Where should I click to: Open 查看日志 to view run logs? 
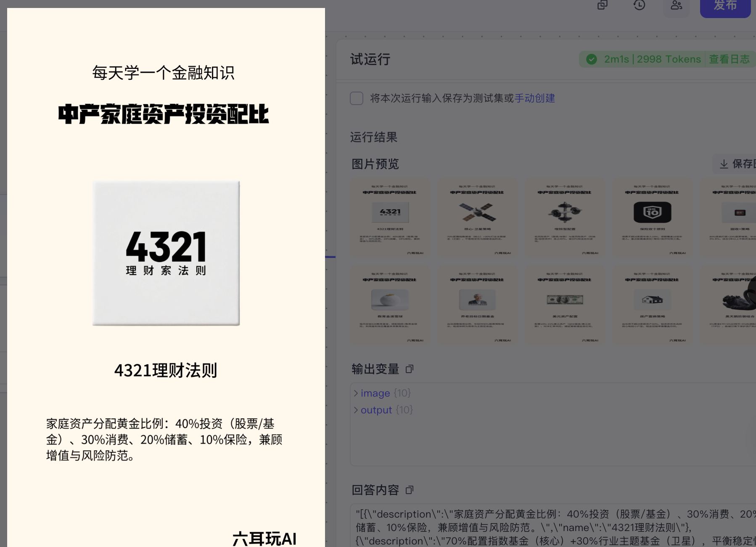pos(729,59)
